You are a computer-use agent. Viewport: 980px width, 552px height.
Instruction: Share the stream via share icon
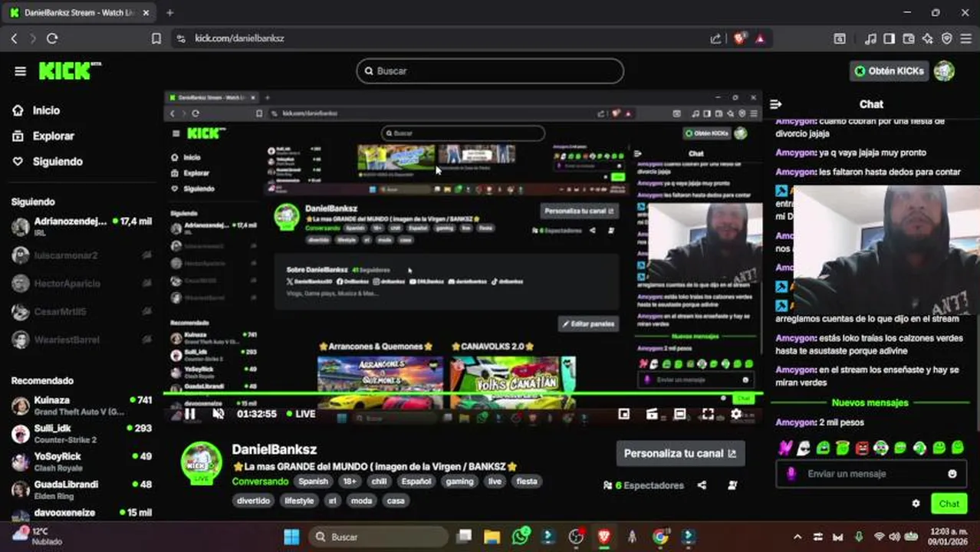pyautogui.click(x=702, y=485)
